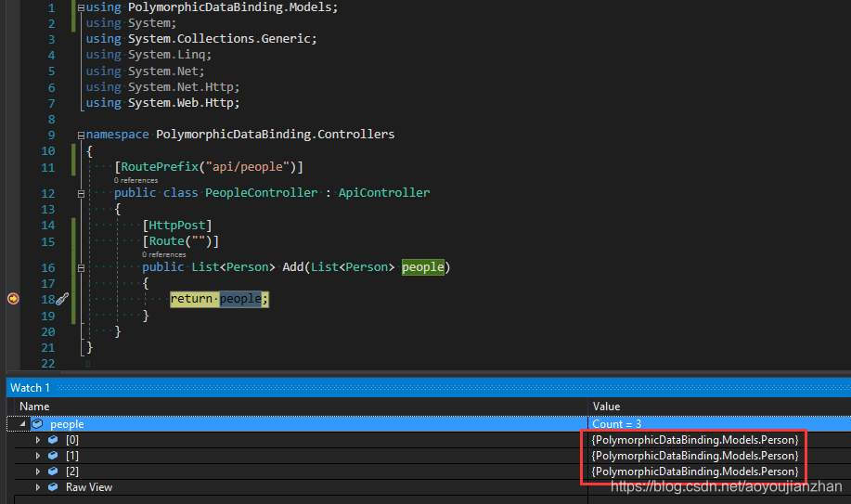Click the Person value of item [0]
This screenshot has height=504, width=851.
[695, 439]
